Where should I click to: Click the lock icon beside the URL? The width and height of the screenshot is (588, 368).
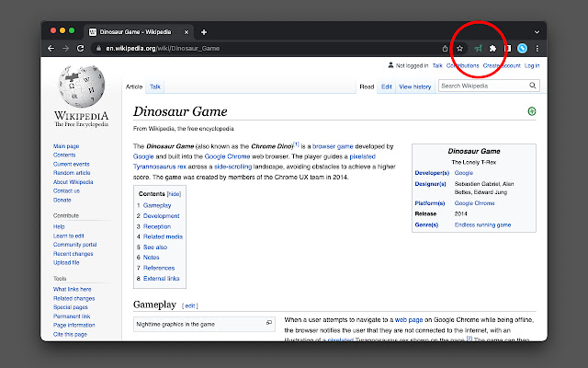pos(98,49)
